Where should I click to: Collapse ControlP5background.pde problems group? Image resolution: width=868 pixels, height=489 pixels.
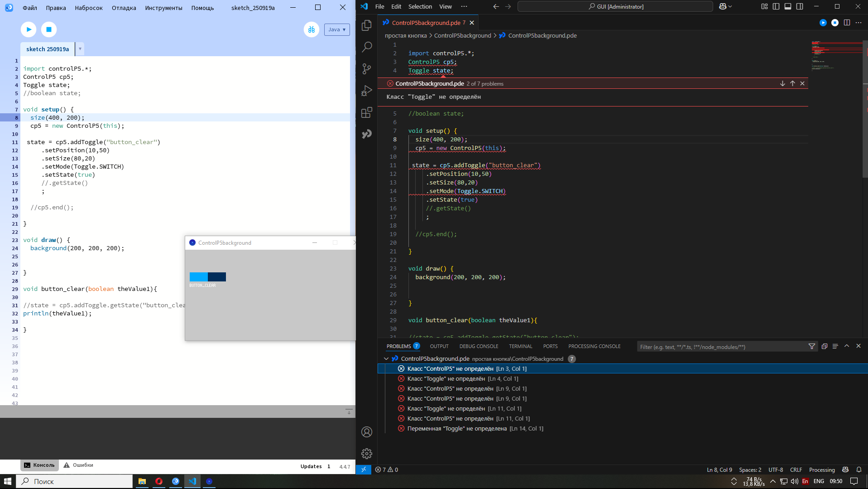[386, 358]
